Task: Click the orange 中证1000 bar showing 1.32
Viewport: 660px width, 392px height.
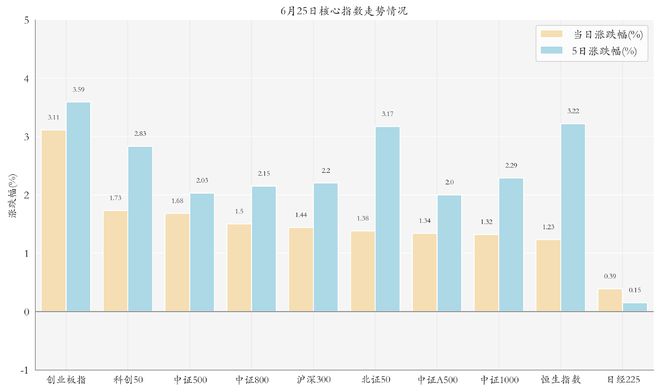Action: coord(487,273)
